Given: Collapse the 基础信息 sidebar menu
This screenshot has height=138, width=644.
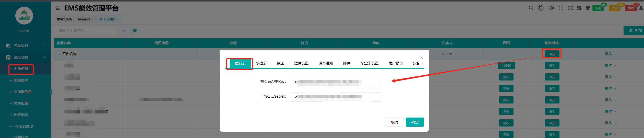Looking at the screenshot, I should [26, 57].
